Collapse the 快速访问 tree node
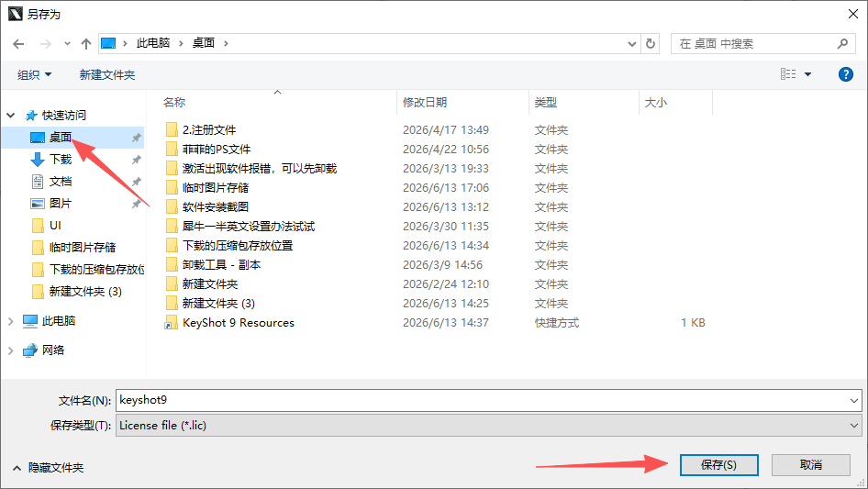868x489 pixels. pos(10,116)
